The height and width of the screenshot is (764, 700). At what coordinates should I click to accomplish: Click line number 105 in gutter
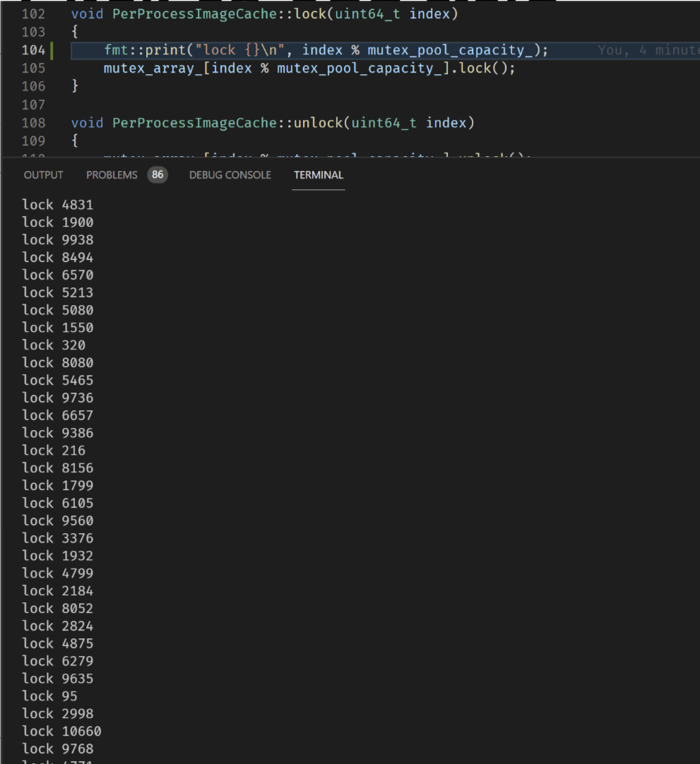(33, 68)
